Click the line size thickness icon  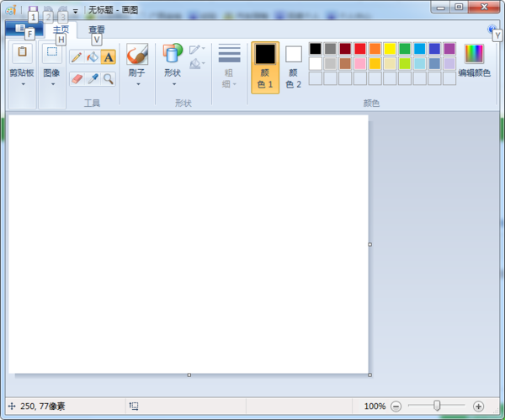tap(229, 53)
